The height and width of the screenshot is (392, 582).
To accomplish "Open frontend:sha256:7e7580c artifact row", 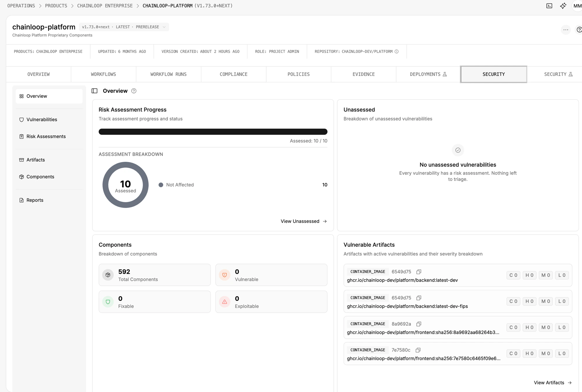I will tap(458, 354).
